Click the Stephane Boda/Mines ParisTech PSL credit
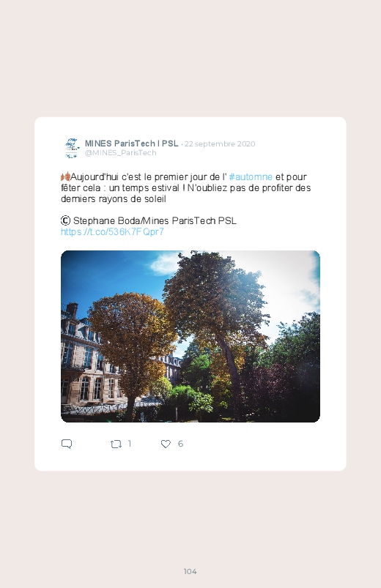This screenshot has width=381, height=588. click(x=155, y=220)
